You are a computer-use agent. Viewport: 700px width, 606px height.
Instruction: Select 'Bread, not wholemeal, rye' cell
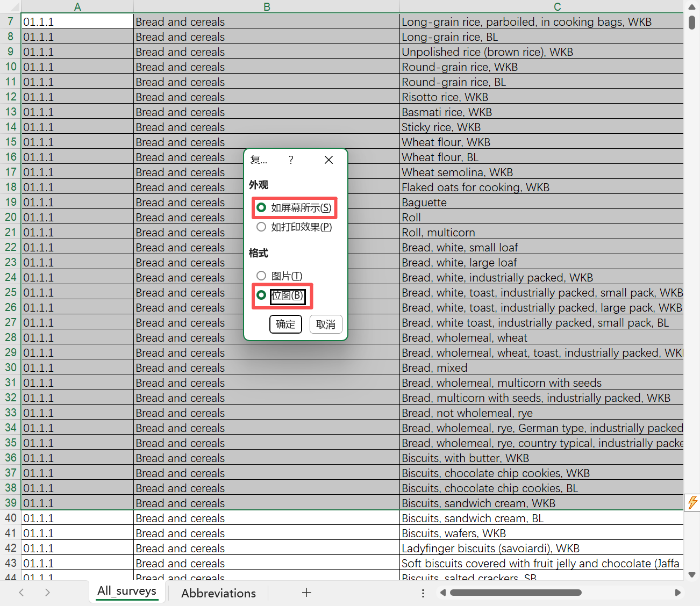tap(541, 413)
